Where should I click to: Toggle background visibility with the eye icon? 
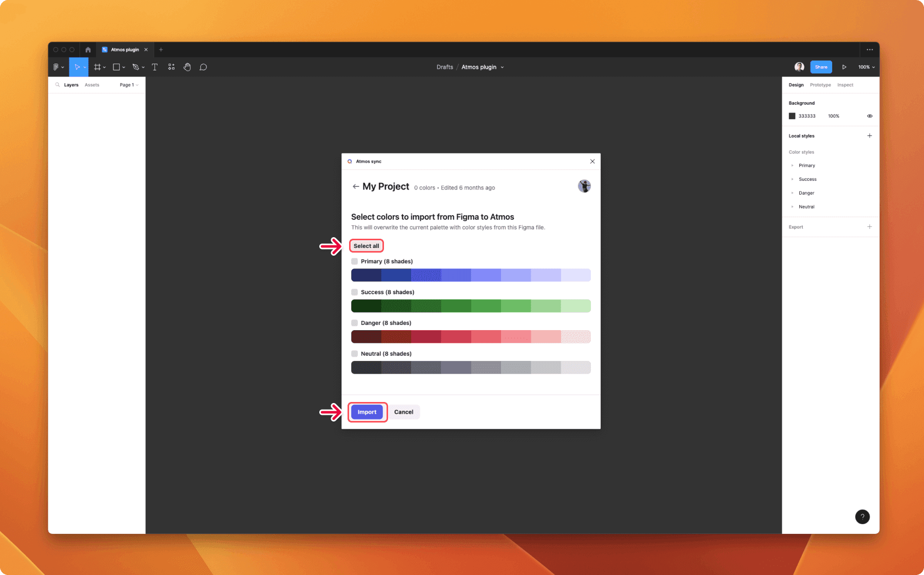869,116
